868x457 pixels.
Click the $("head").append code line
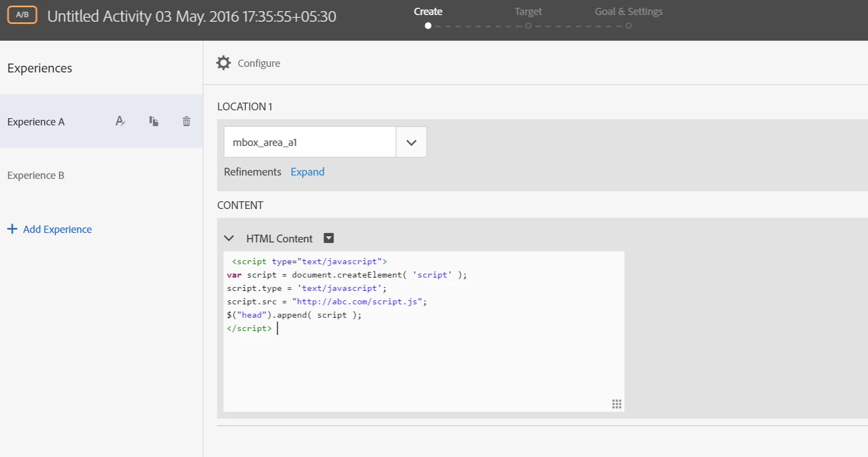pos(294,315)
